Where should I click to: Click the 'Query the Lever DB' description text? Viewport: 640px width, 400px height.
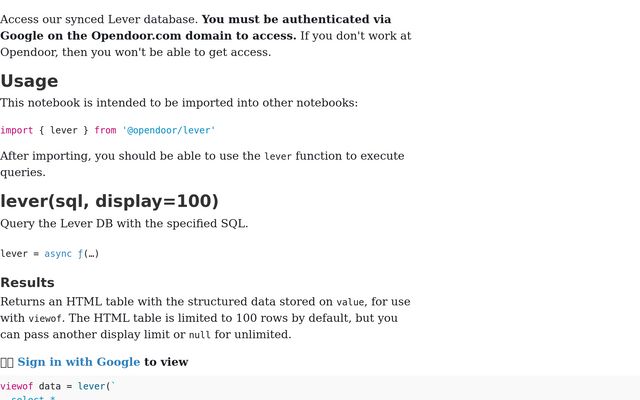(124, 224)
